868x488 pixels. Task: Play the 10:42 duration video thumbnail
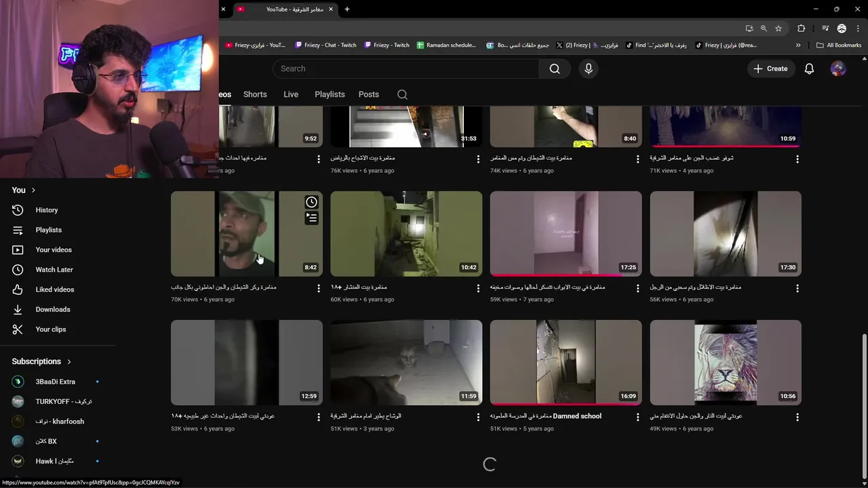click(x=406, y=234)
